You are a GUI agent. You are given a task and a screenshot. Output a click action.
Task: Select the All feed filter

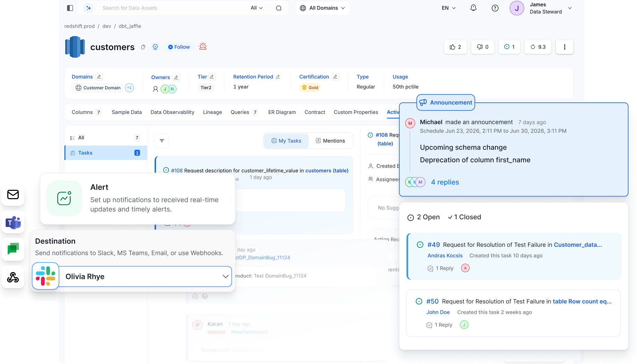[x=106, y=138]
